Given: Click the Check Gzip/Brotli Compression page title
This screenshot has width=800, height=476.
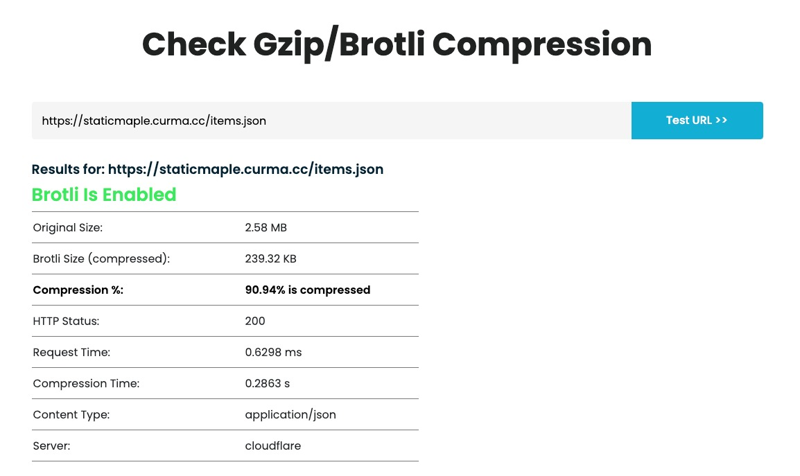Looking at the screenshot, I should coord(397,44).
